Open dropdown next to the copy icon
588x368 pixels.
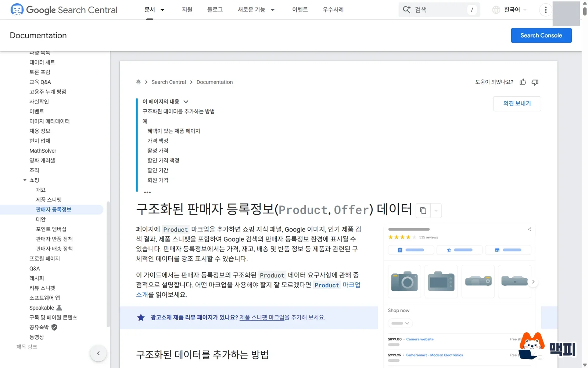coord(436,210)
